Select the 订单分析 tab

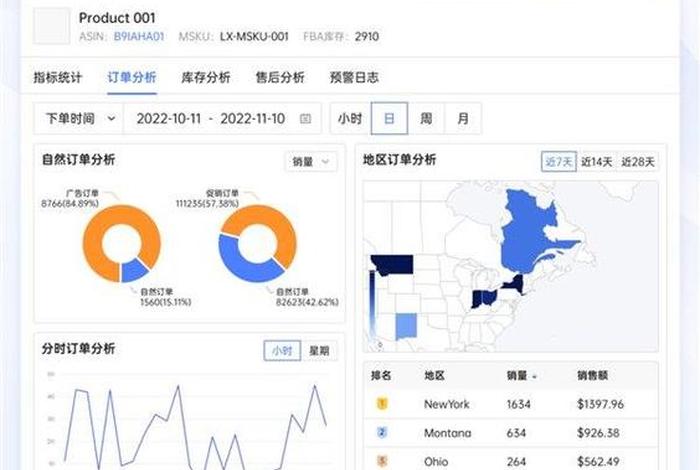[132, 77]
